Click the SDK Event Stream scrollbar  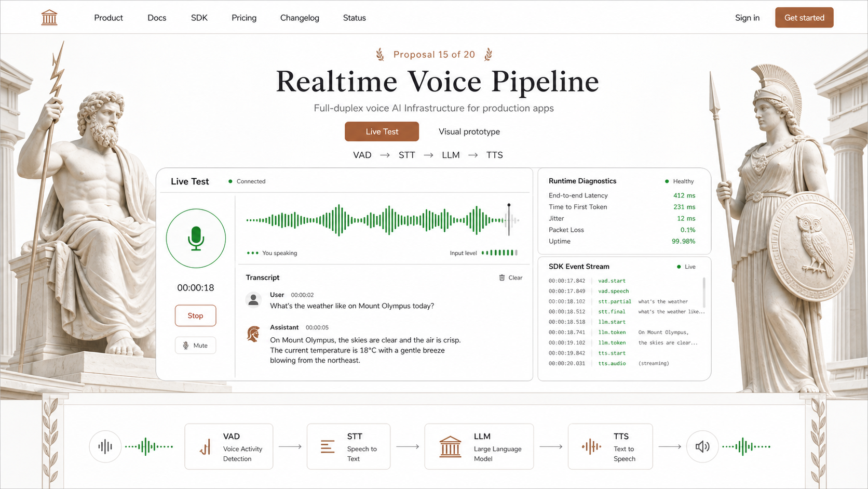click(x=704, y=292)
